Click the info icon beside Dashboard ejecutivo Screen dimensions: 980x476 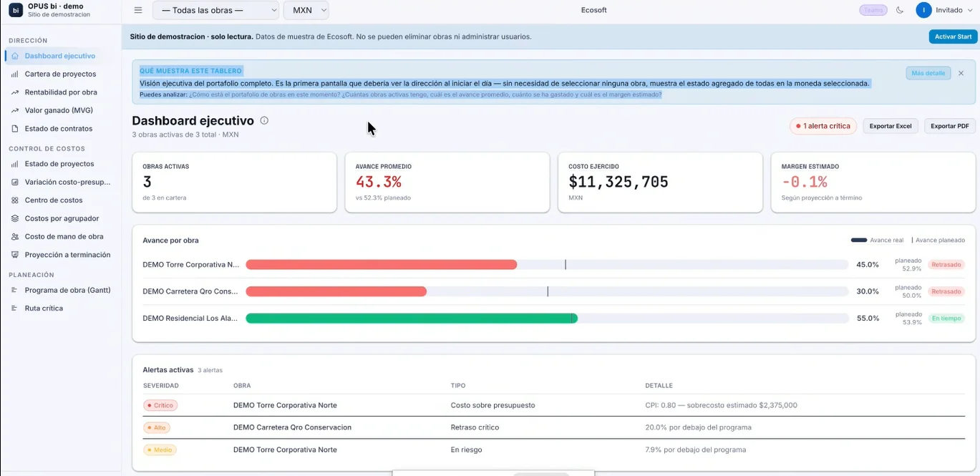coord(264,121)
